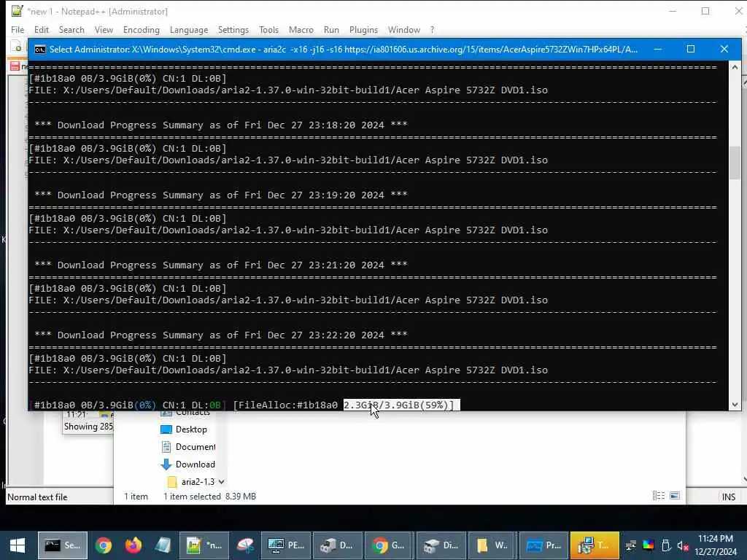The image size is (747, 560).
Task: Select the aria2-1.3 folder in Explorer tree
Action: 198,482
